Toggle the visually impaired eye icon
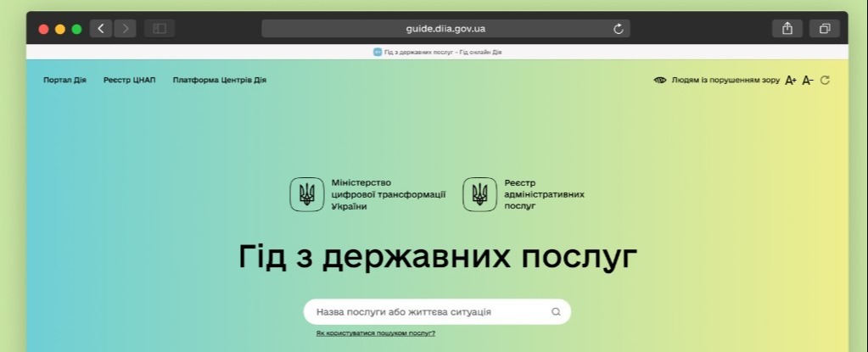This screenshot has height=352, width=868. click(660, 81)
